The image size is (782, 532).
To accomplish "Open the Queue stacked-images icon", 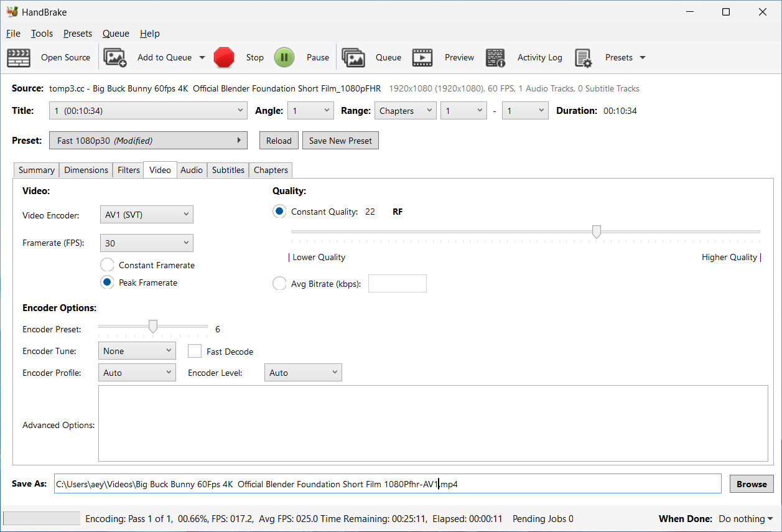I will pos(353,57).
